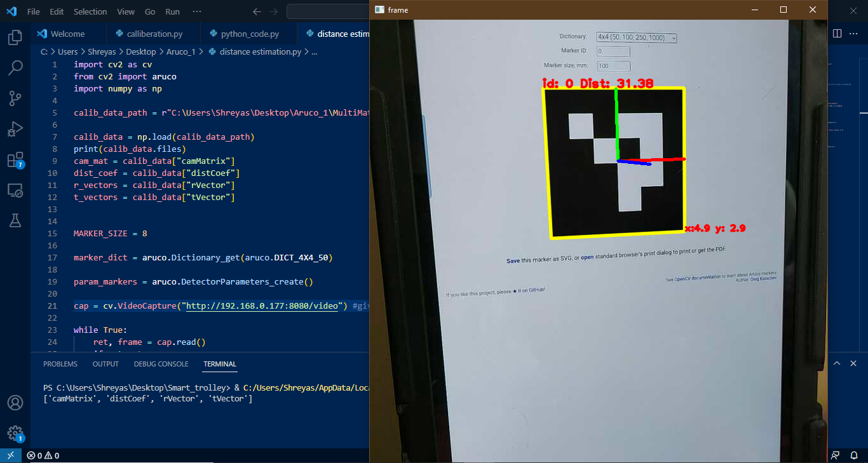Maximize the panel with the chevron toggle

pos(837,363)
